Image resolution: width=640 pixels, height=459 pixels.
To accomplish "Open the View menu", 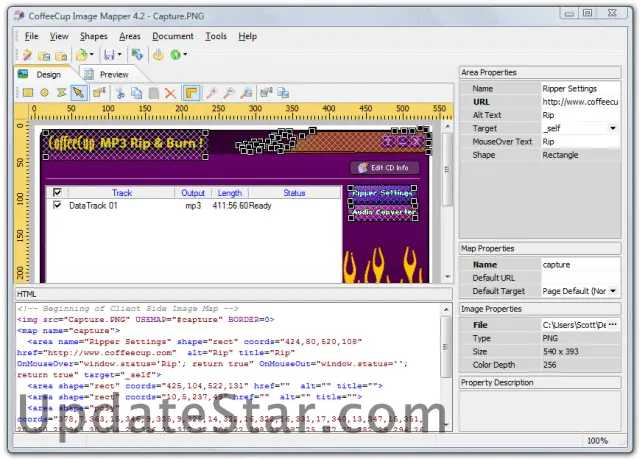I will point(59,36).
